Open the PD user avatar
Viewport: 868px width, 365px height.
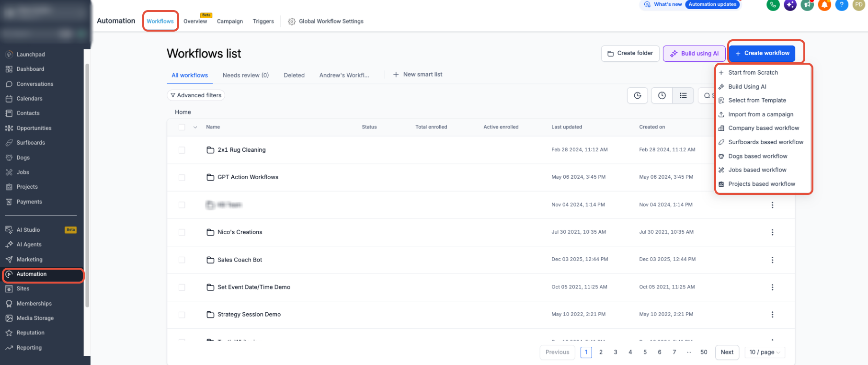coord(859,5)
